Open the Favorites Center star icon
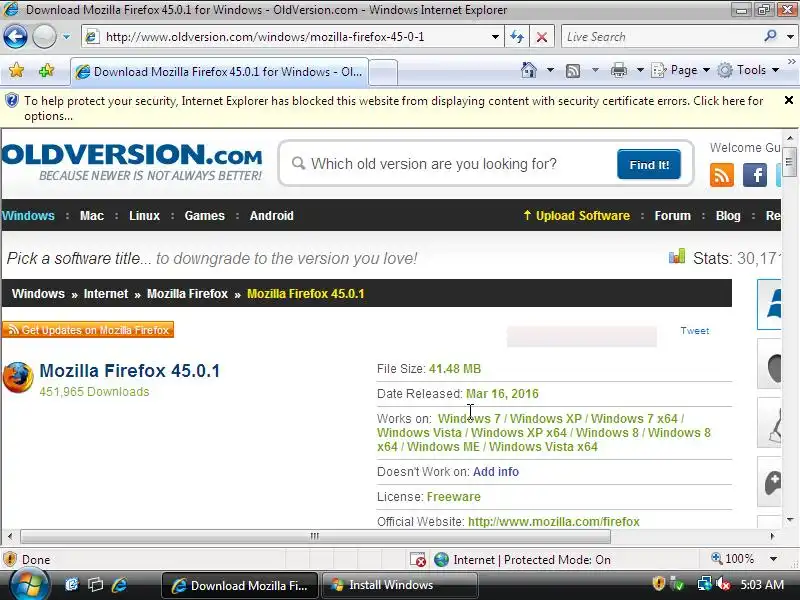800x600 pixels. (x=16, y=70)
